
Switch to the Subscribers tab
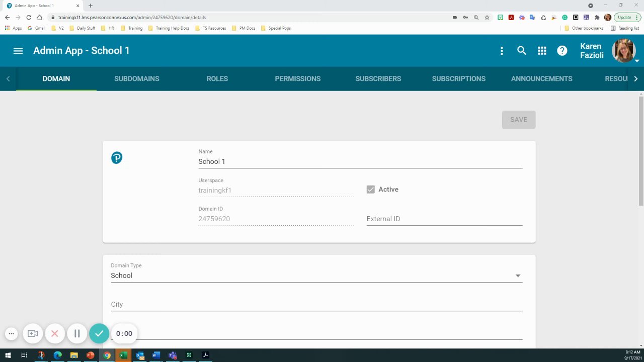tap(378, 79)
